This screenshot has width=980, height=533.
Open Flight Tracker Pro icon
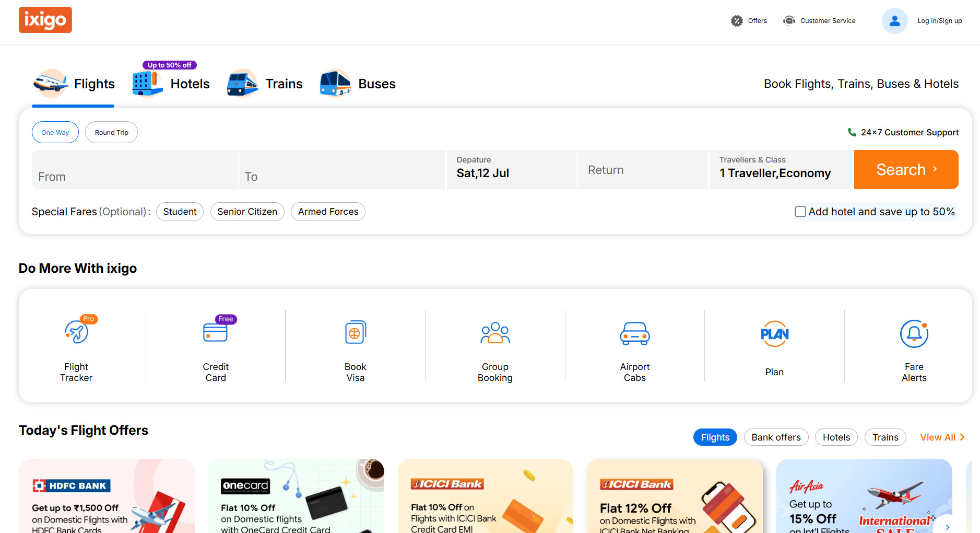click(x=76, y=332)
